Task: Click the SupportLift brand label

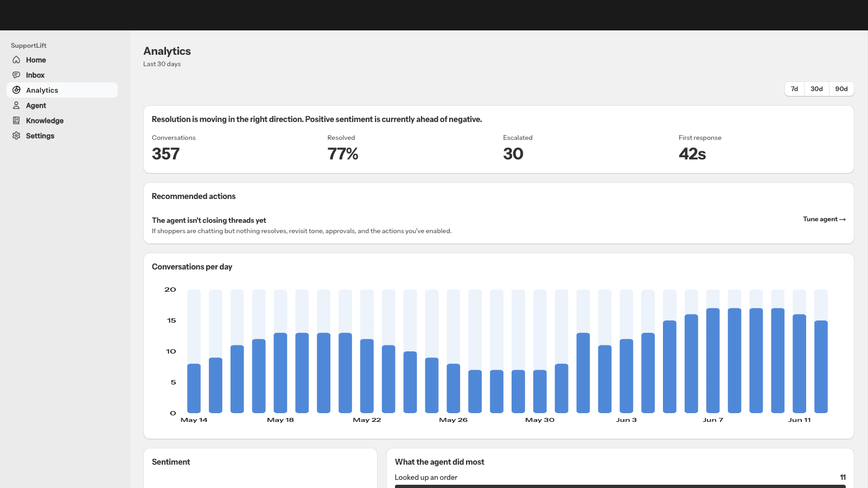Action: 29,46
